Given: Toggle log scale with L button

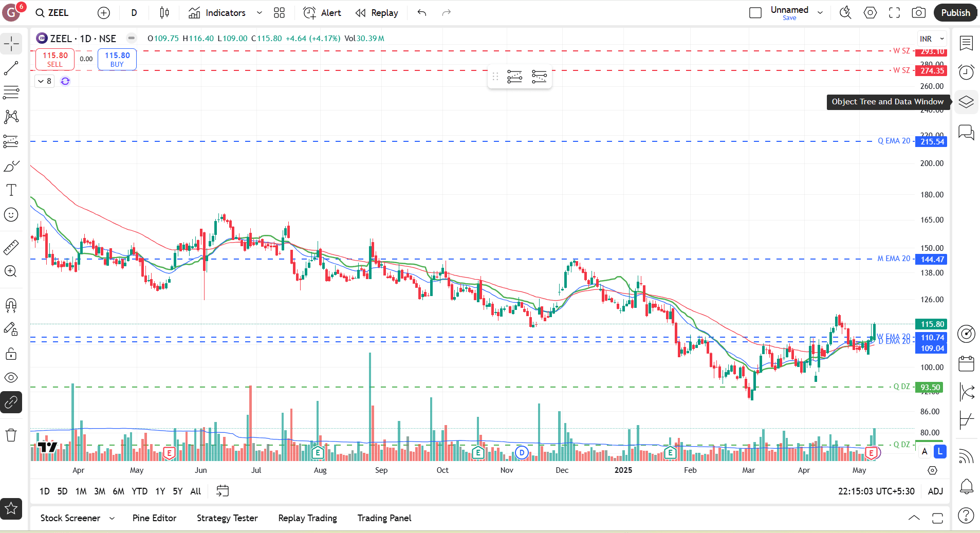Looking at the screenshot, I should point(940,451).
